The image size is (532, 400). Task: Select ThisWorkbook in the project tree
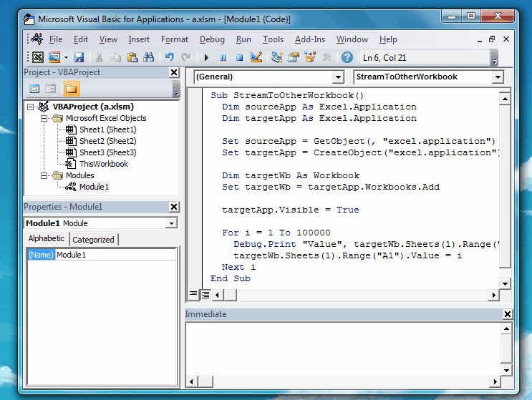tap(104, 164)
